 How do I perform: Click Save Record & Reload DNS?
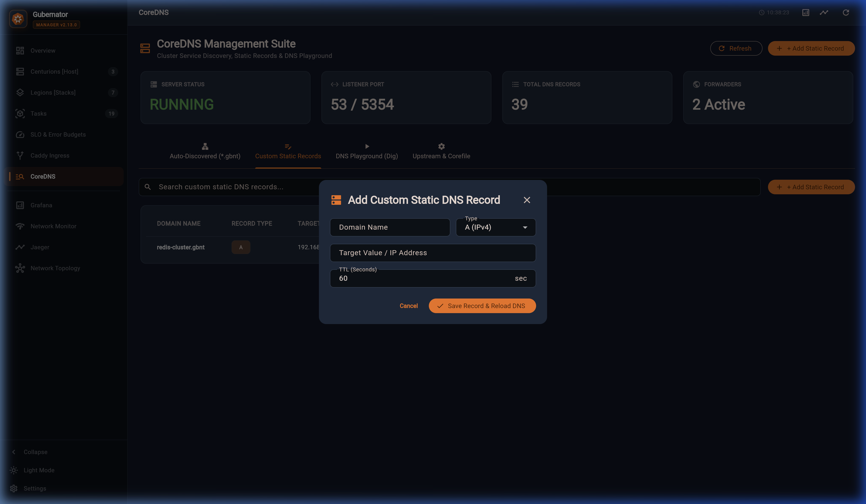coord(482,306)
